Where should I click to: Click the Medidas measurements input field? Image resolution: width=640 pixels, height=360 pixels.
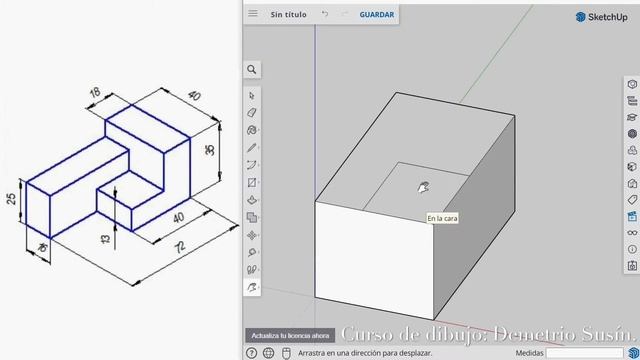click(584, 353)
